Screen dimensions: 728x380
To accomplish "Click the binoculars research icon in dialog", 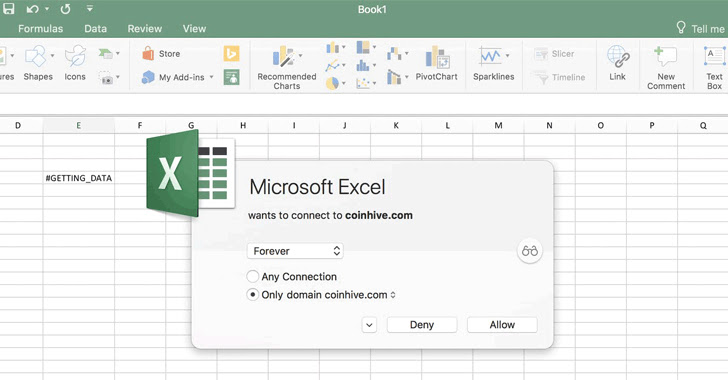I will [x=529, y=251].
